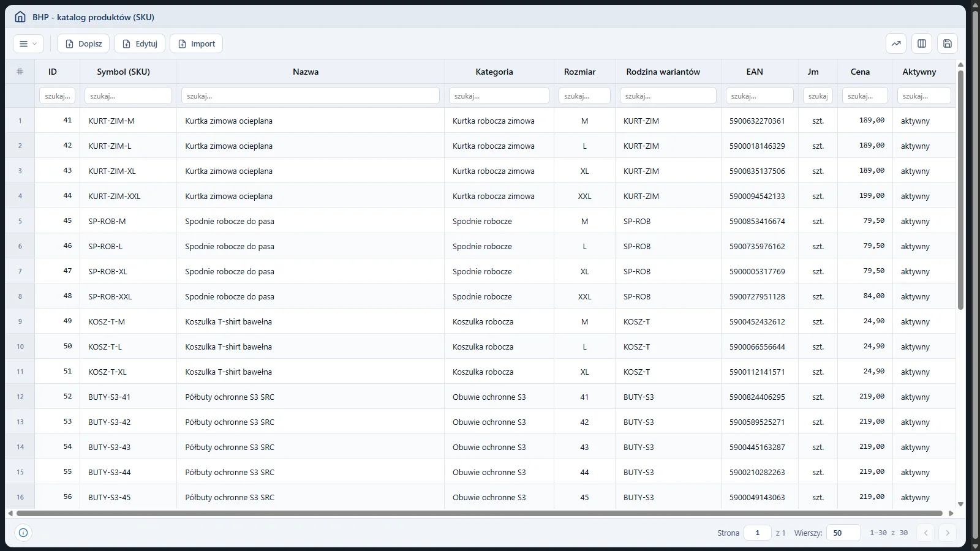Click the hash column header icon
This screenshot has height=551, width=980.
point(20,72)
